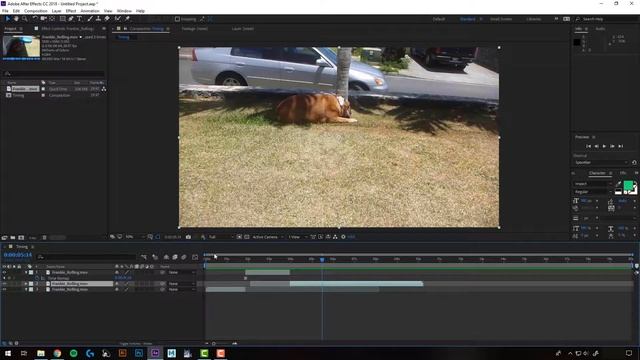Jump to first frame in Preview panel
The width and height of the screenshot is (640, 360).
point(588,146)
